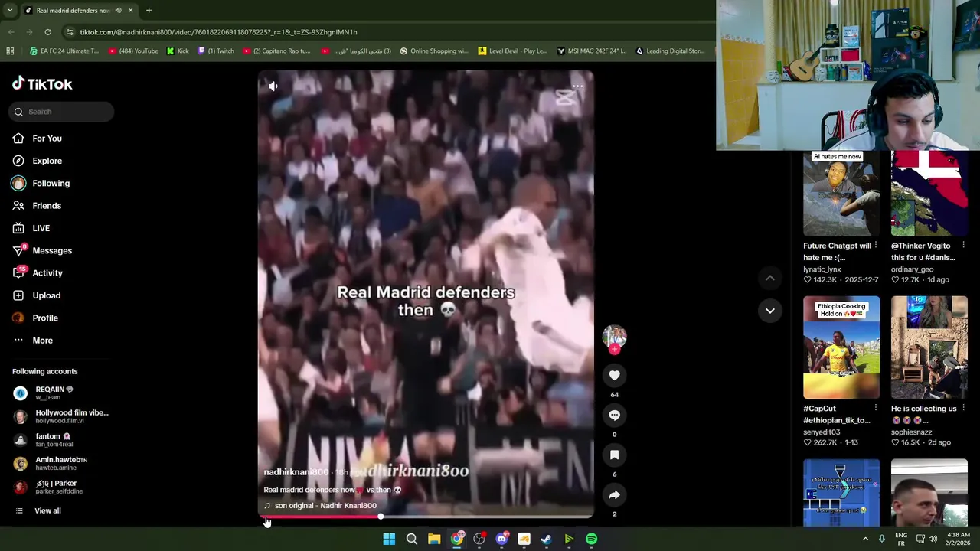This screenshot has height=551, width=980.
Task: Open the sophiesnazz author name
Action: [x=911, y=432]
